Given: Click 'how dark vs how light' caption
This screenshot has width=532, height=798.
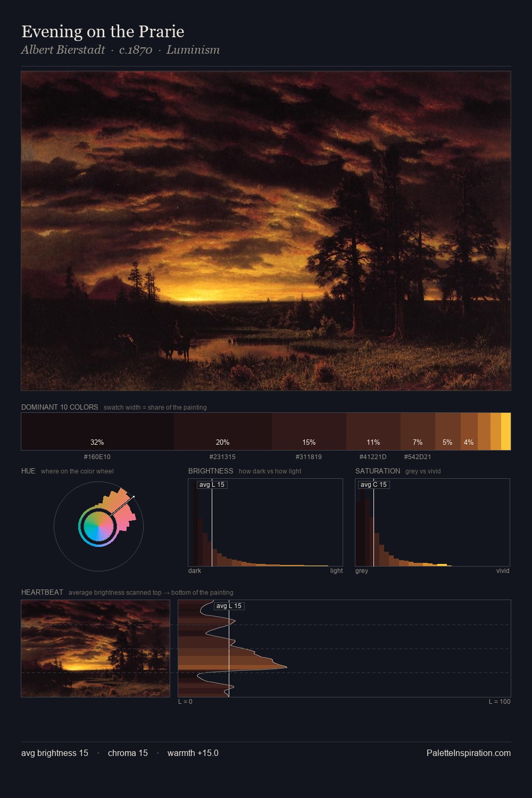Looking at the screenshot, I should point(270,471).
